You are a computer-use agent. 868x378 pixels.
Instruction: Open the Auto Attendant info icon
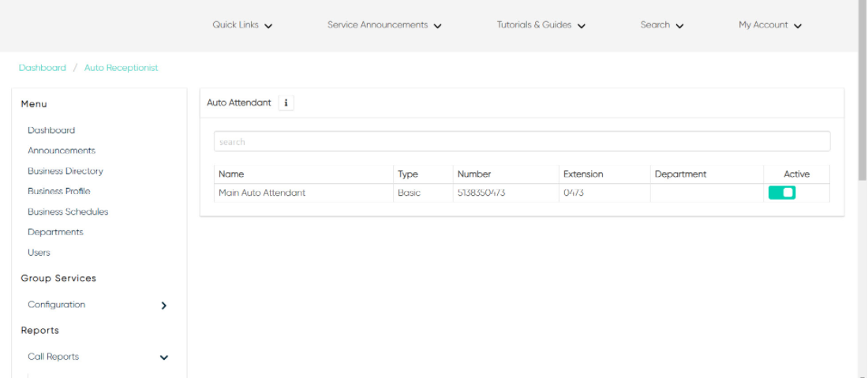(x=286, y=103)
